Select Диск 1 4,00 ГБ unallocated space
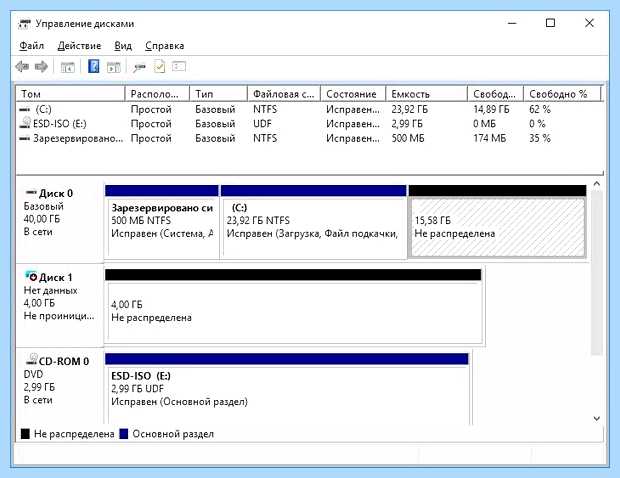Screen dimensions: 620x478 click(x=293, y=306)
